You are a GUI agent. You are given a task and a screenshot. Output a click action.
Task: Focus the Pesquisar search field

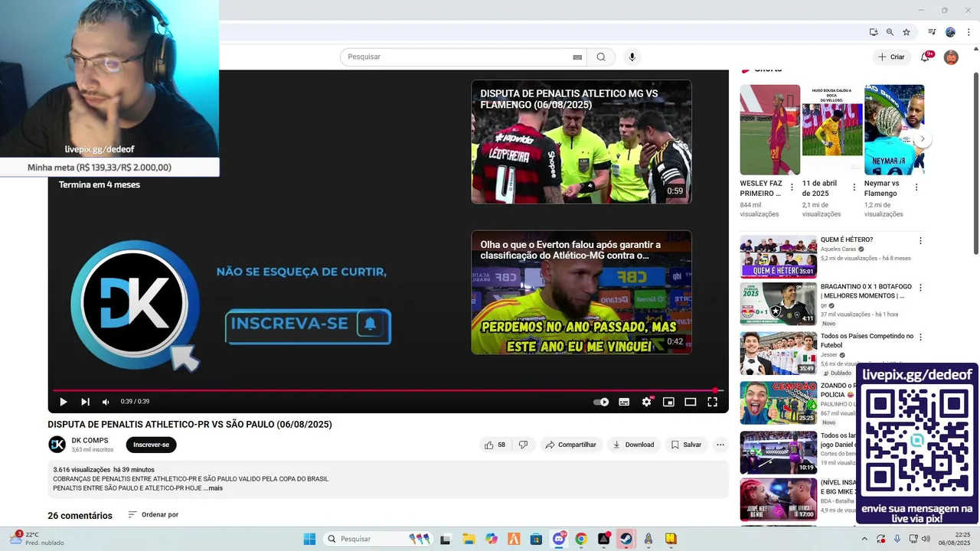(x=458, y=57)
